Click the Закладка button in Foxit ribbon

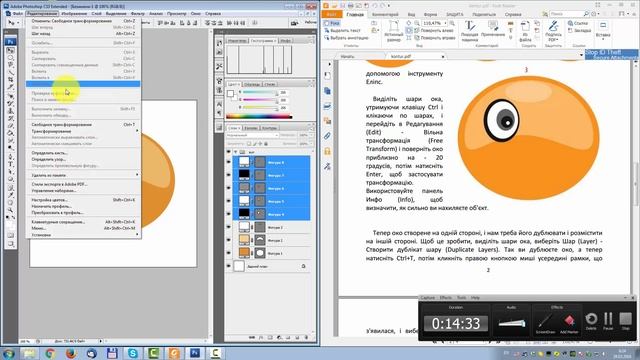point(580,31)
